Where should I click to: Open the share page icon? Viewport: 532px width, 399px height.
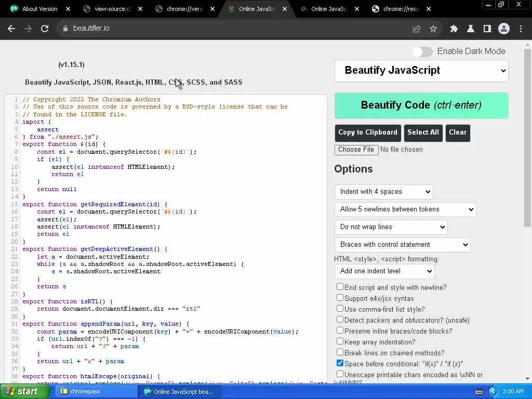pos(417,29)
